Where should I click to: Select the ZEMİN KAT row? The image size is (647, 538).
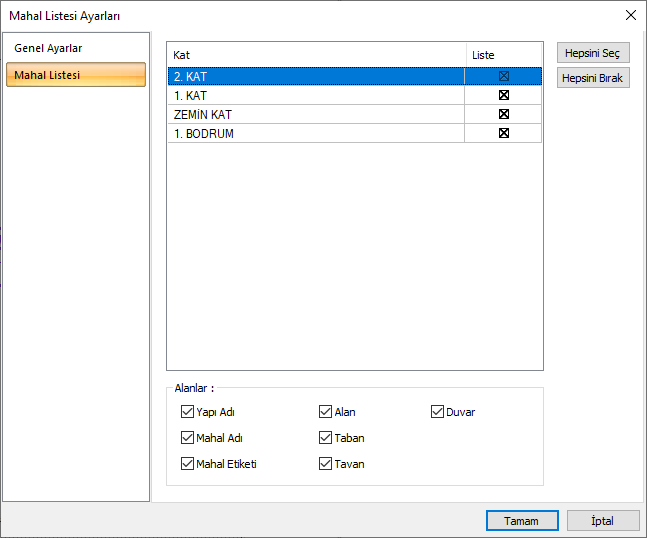click(300, 114)
